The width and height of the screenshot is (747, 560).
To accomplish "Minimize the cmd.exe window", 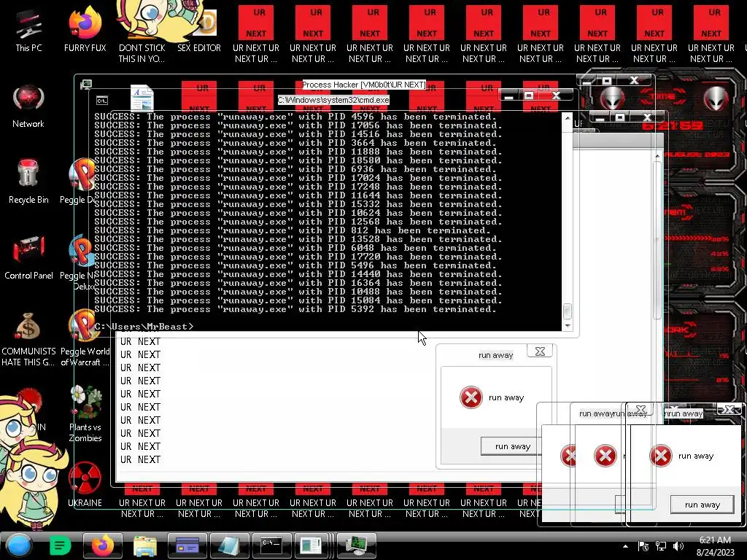I will [508, 96].
